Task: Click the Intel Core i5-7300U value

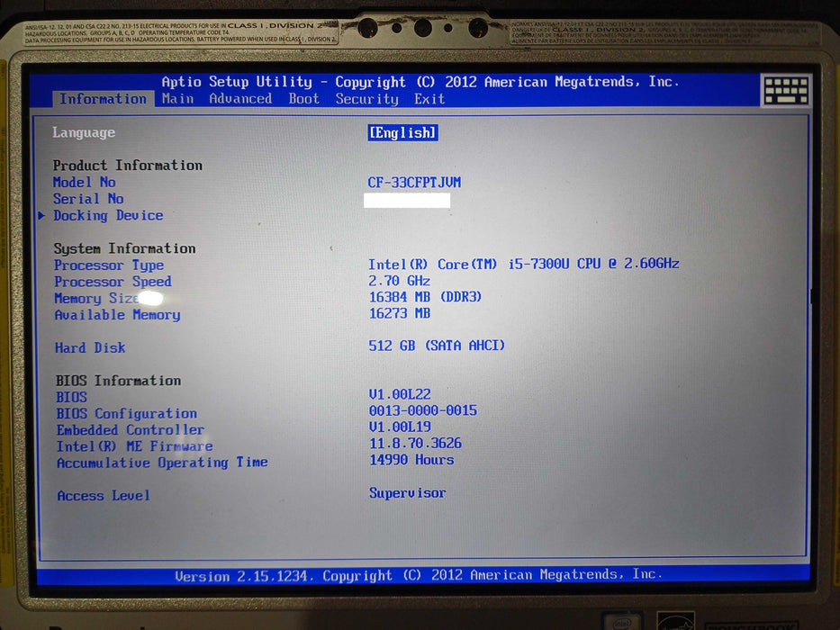Action: 523,264
